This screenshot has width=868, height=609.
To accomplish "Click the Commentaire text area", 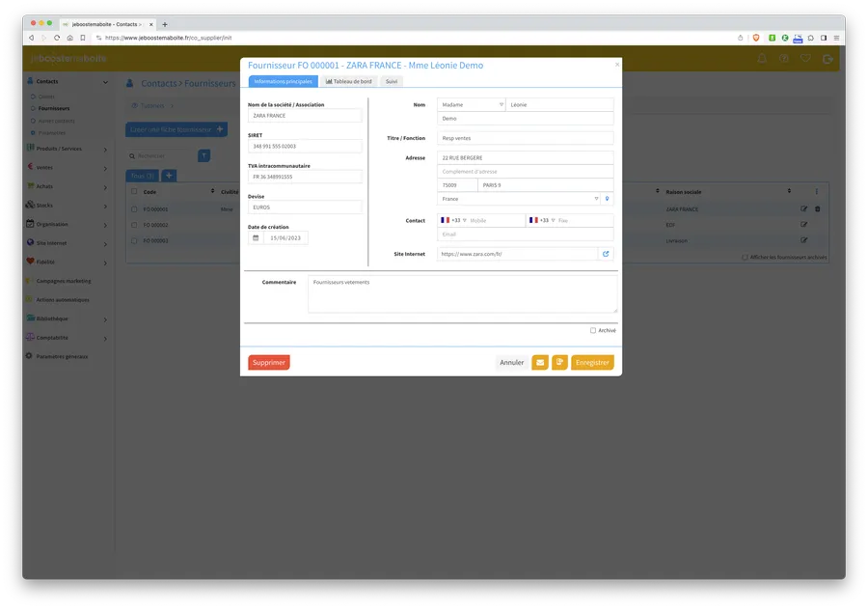I will pos(462,294).
